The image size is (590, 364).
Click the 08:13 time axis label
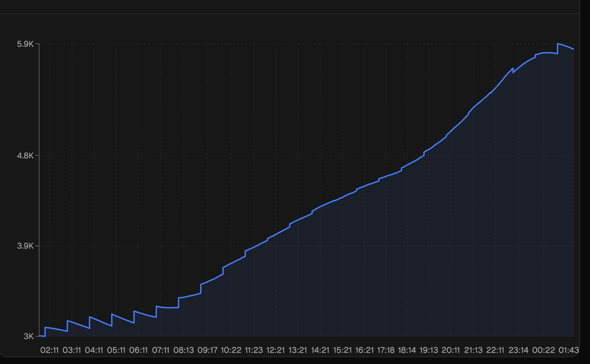(x=184, y=350)
